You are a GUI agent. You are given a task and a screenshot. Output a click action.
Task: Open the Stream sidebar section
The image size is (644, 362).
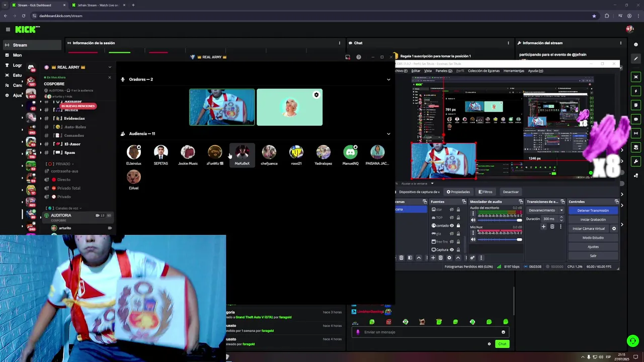[x=32, y=45]
